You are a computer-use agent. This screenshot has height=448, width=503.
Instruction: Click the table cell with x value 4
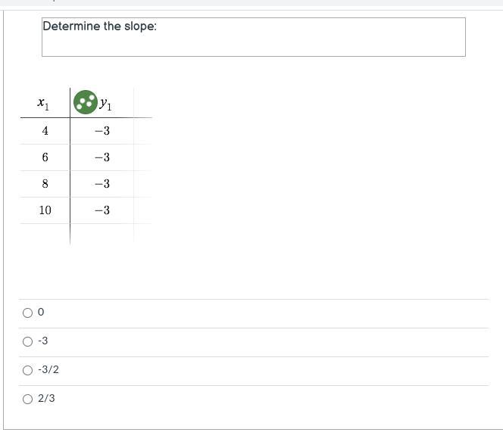45,131
